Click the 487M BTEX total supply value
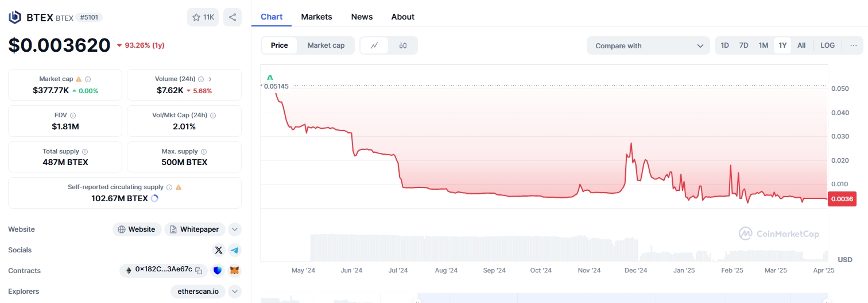 [x=65, y=162]
